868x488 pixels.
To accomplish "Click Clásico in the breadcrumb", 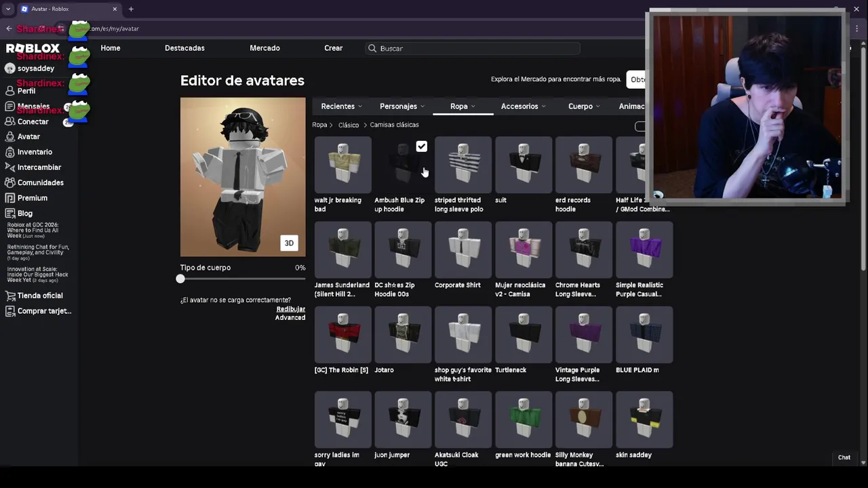I will click(349, 125).
